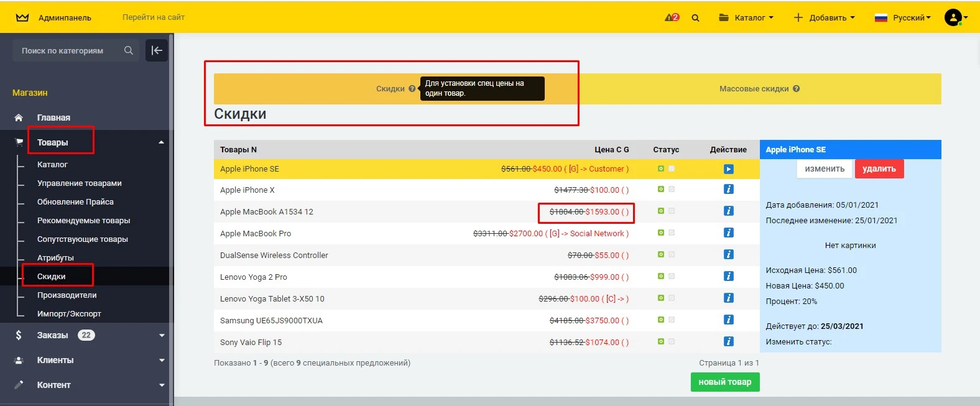This screenshot has height=406, width=980.
Task: Click the 22 orders badge
Action: click(86, 335)
